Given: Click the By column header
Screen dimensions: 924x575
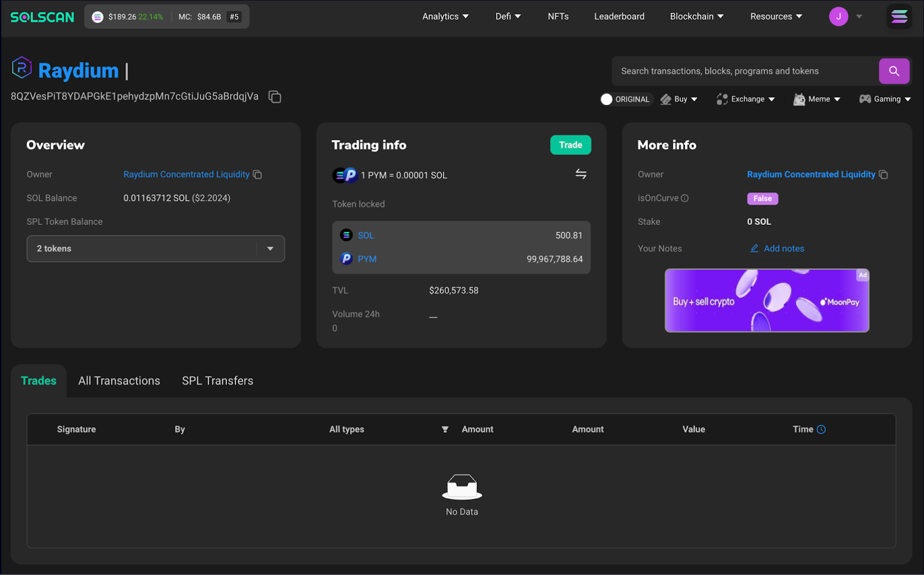Looking at the screenshot, I should (x=180, y=429).
